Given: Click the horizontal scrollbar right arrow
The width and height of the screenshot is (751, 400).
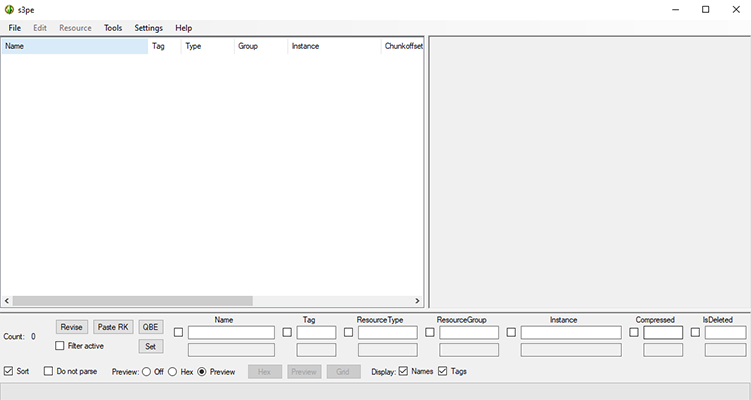Looking at the screenshot, I should [418, 301].
